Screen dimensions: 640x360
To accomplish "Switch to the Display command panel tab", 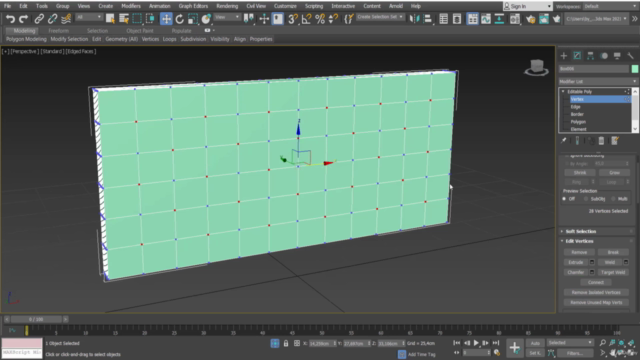I will [x=617, y=56].
